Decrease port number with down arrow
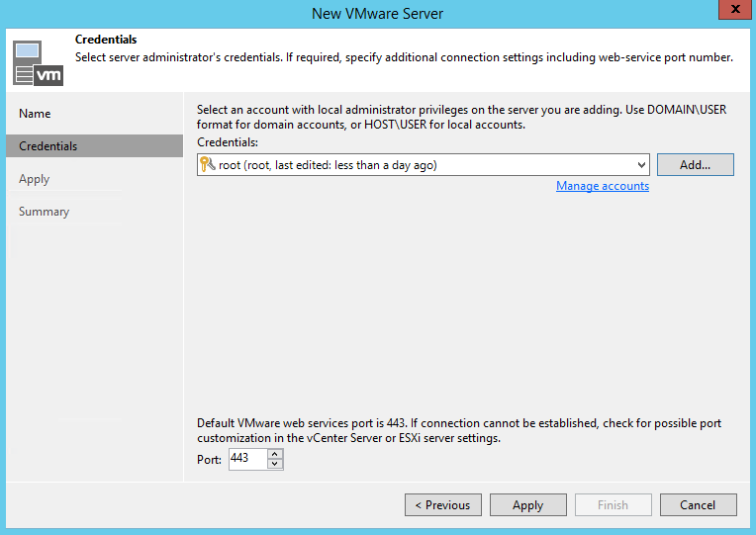 (x=275, y=464)
